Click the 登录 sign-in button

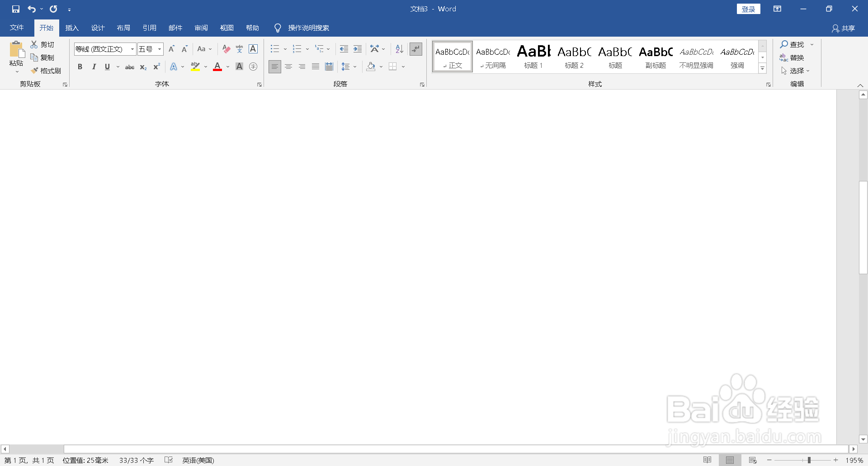(x=749, y=9)
